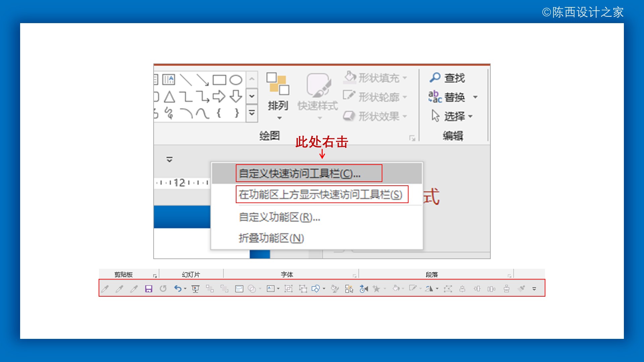Click the rotate objects icon in toolbar

point(429,289)
